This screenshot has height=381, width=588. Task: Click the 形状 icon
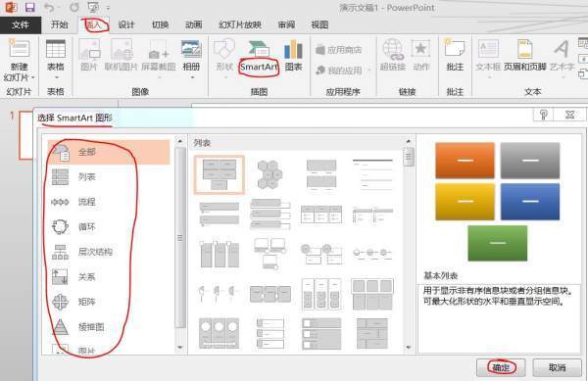click(x=224, y=49)
